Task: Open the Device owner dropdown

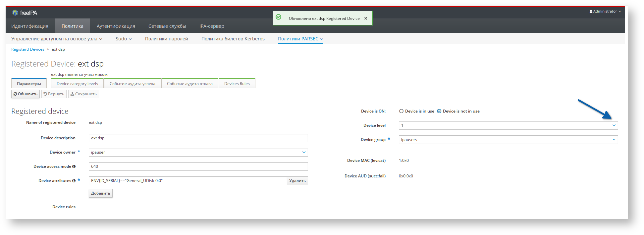Action: [x=303, y=152]
